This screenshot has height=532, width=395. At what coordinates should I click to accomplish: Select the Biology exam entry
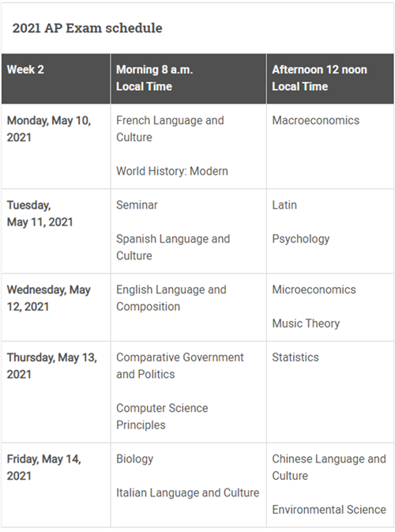(134, 459)
